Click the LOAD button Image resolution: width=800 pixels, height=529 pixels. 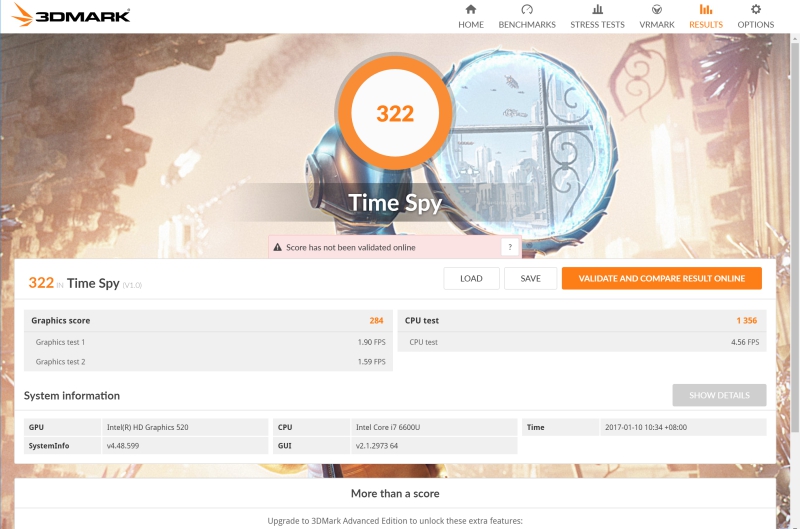point(471,279)
